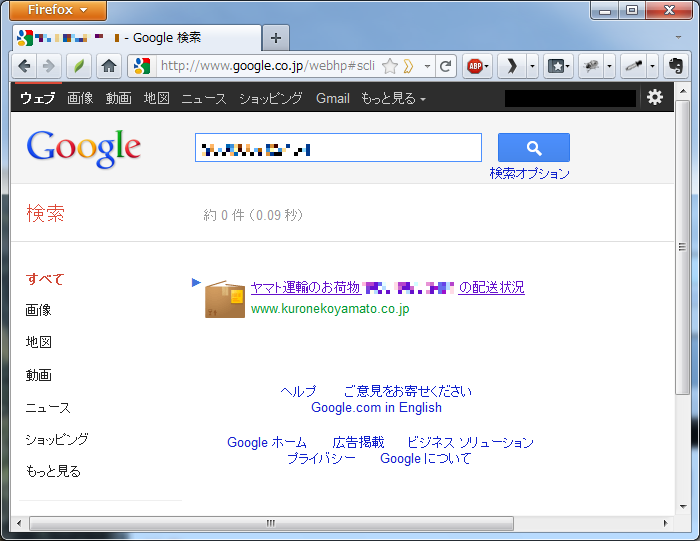Open Google settings gear icon
This screenshot has width=700, height=541.
(x=655, y=97)
